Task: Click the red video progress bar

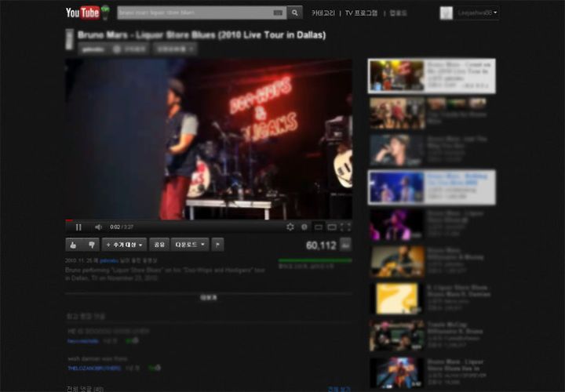Action: tap(209, 220)
